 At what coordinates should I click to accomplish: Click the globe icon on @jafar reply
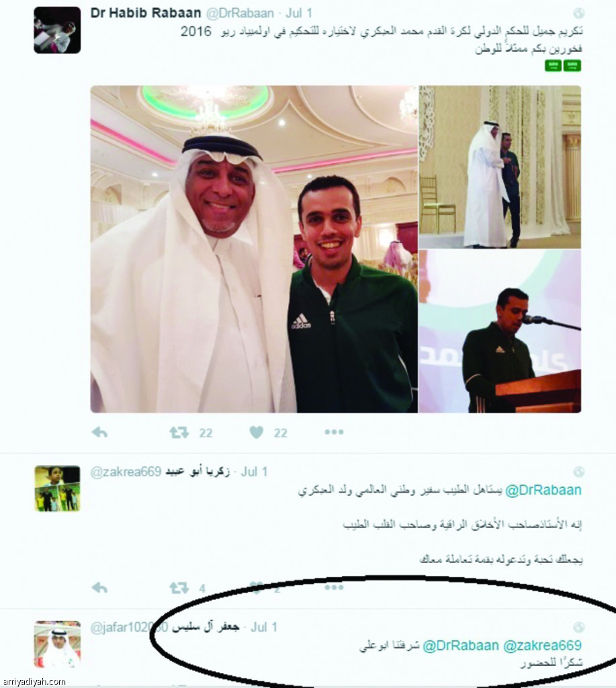tap(578, 627)
